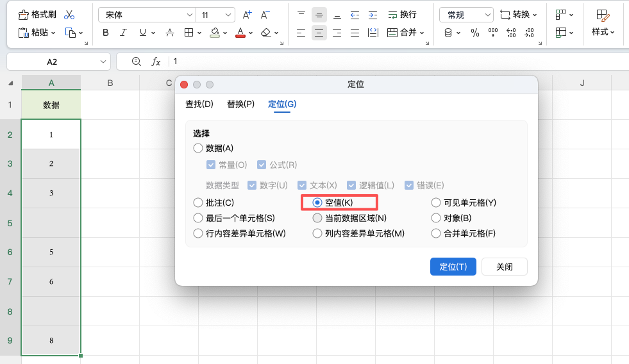Select the 数据(A) radio option
This screenshot has height=364, width=629.
click(x=197, y=148)
